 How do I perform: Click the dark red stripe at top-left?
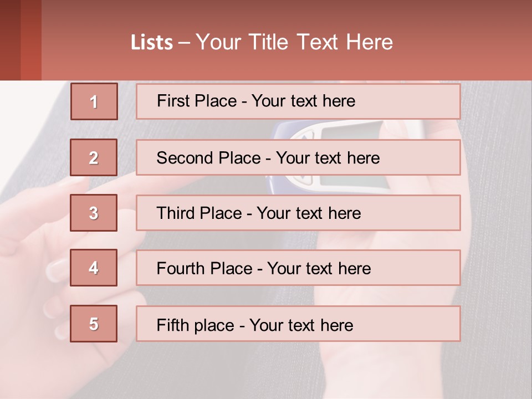pos(10,40)
